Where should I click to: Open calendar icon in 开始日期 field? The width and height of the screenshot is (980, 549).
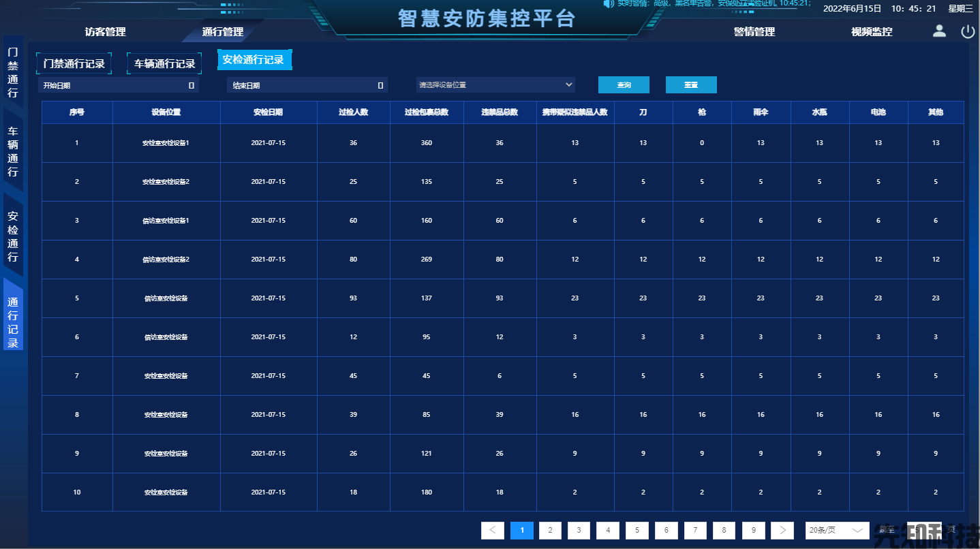coord(191,85)
